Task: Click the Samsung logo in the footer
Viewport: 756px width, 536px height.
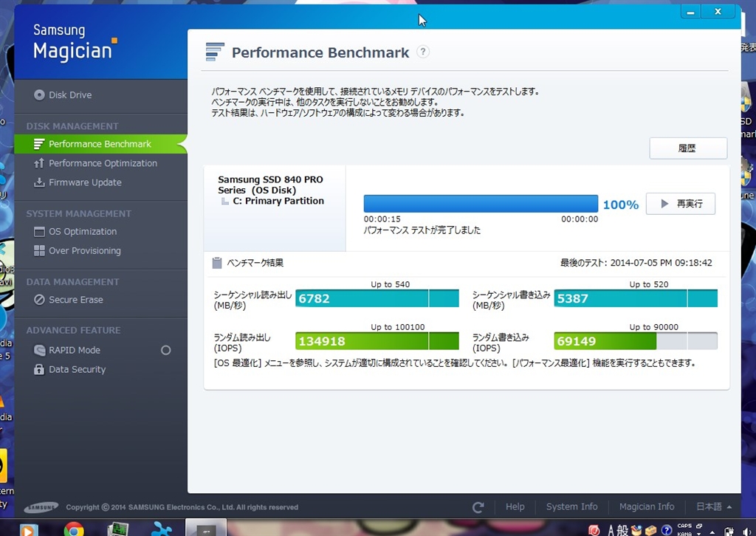Action: (x=41, y=507)
